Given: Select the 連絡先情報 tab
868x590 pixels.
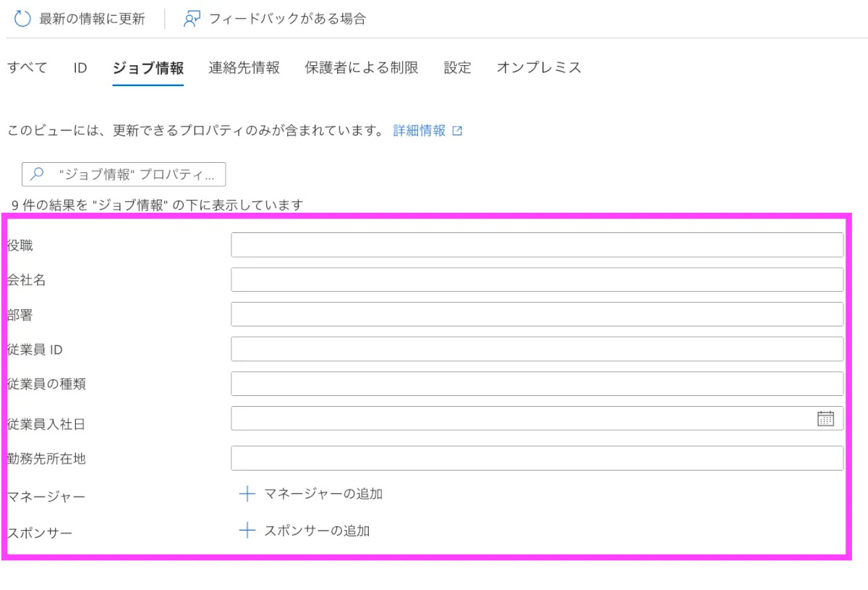Looking at the screenshot, I should (244, 68).
